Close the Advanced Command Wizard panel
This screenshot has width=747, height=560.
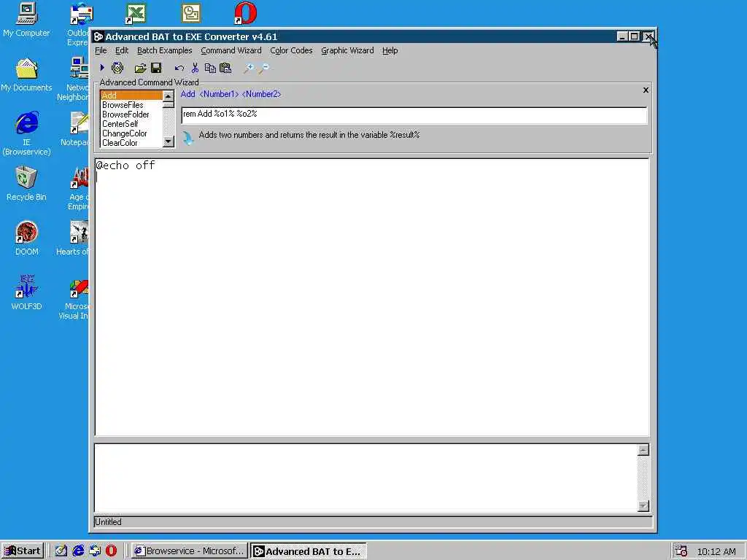coord(646,90)
